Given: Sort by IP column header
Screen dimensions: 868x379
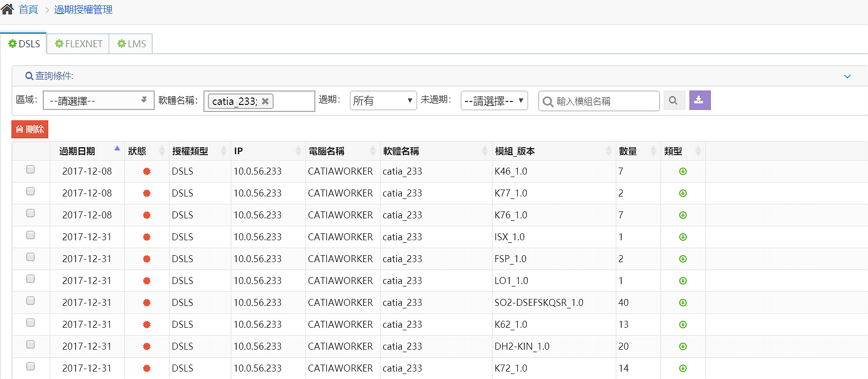Looking at the screenshot, I should (x=268, y=151).
